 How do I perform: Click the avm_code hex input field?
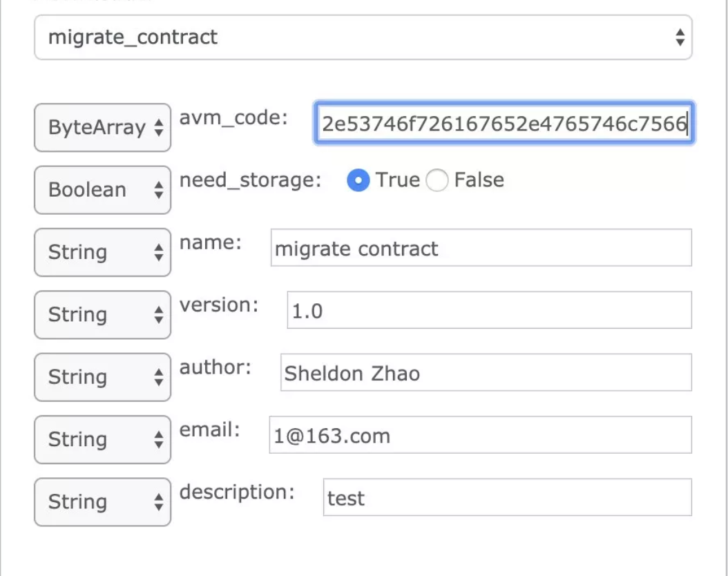(x=504, y=124)
